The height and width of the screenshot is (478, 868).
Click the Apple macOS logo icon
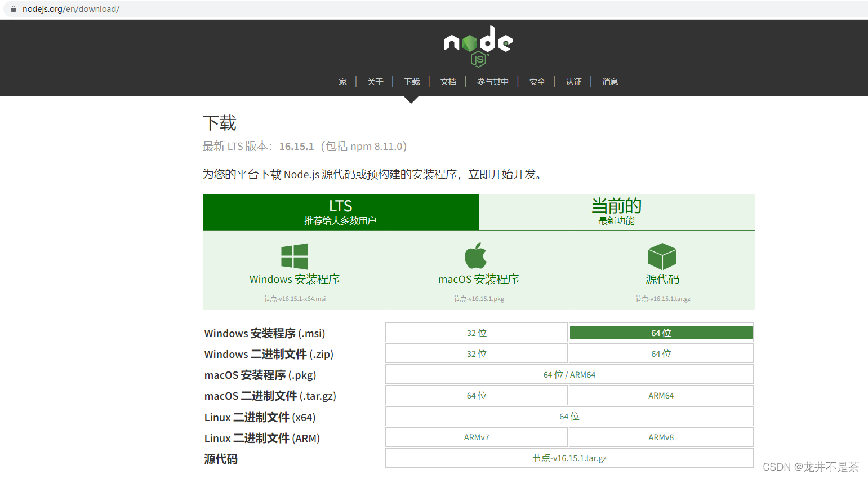point(476,256)
